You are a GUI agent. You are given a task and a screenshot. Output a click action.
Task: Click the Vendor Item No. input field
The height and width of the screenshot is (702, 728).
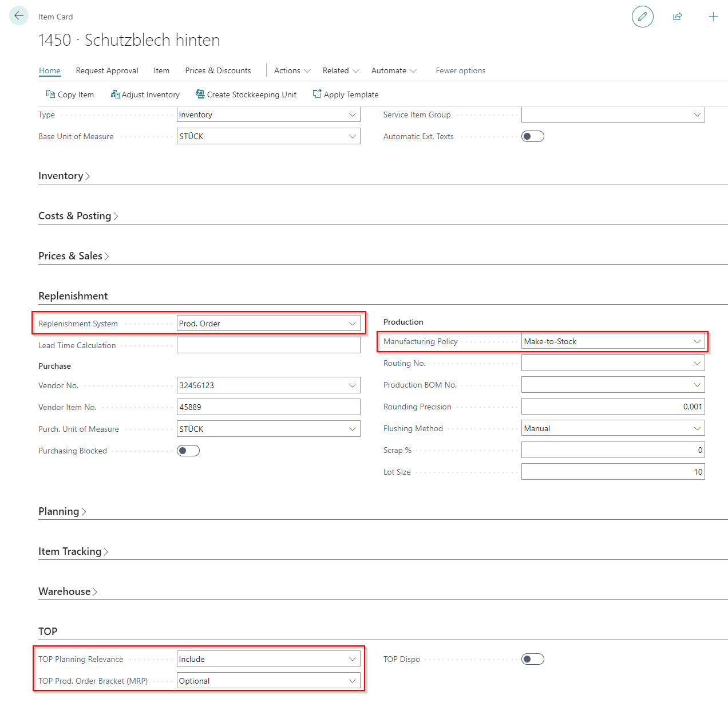(268, 407)
